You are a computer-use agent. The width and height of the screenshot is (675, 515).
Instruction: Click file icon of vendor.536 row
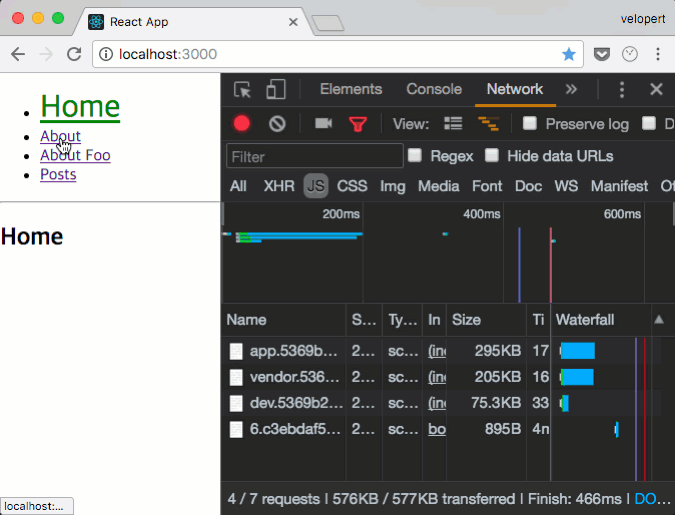coord(236,377)
